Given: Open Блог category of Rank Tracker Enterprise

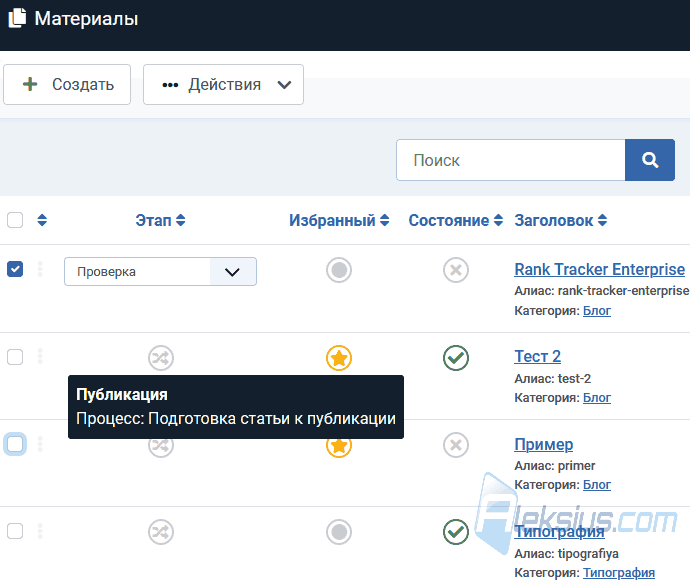Looking at the screenshot, I should [x=597, y=311].
